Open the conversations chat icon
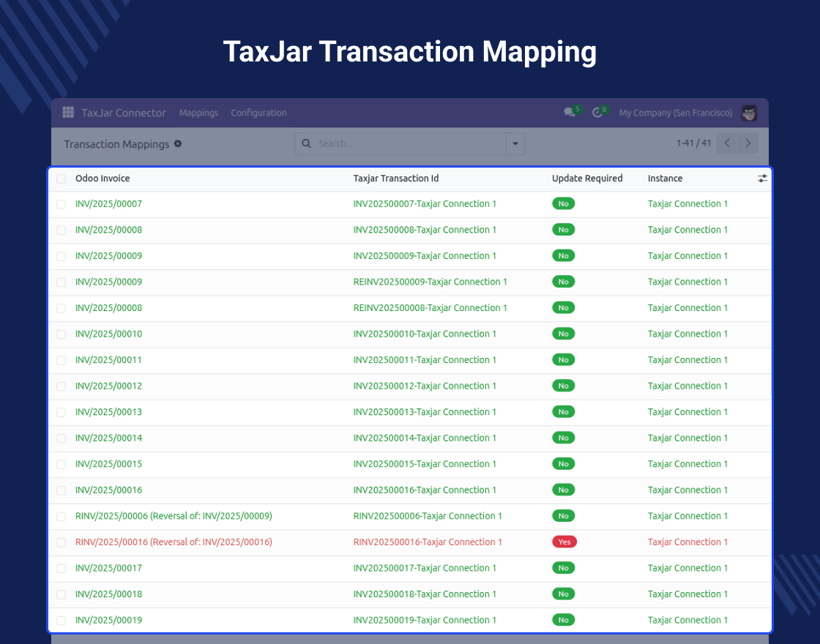 click(x=570, y=113)
